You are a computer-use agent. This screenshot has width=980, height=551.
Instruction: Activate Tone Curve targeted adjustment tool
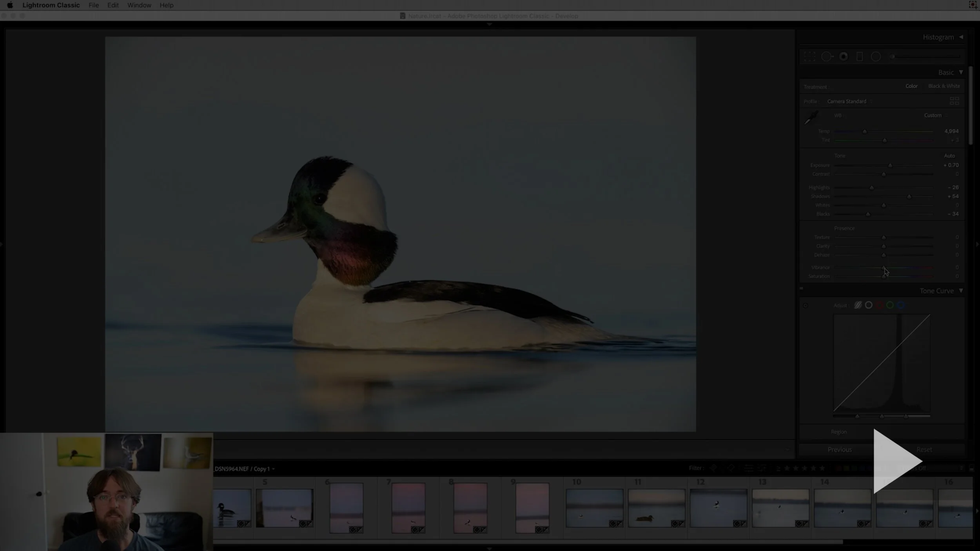pos(806,306)
